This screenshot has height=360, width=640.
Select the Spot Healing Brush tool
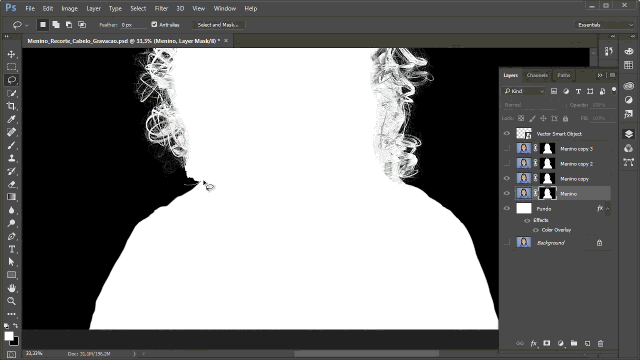point(11,132)
